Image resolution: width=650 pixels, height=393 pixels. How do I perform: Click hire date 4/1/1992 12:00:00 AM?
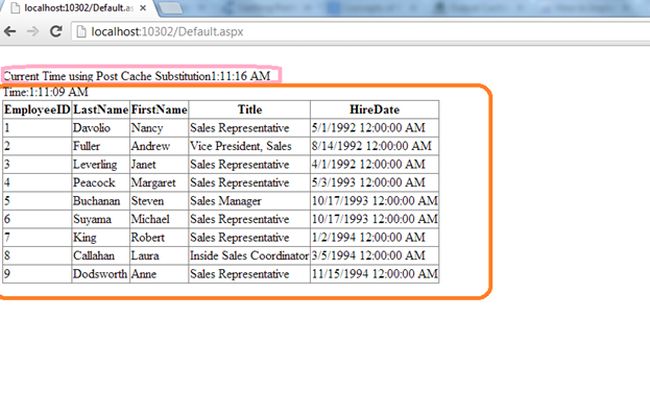click(x=375, y=164)
